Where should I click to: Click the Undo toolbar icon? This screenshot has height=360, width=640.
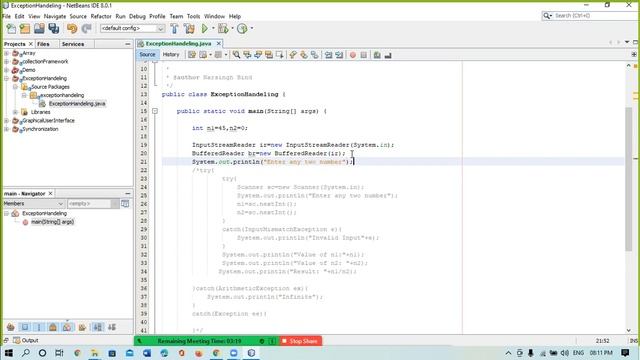click(72, 29)
